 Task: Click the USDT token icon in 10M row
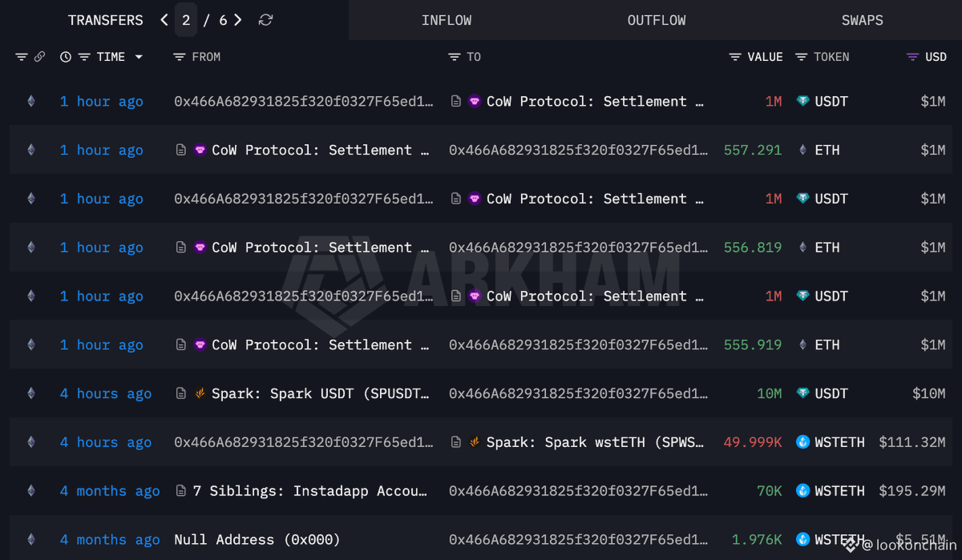(x=802, y=394)
